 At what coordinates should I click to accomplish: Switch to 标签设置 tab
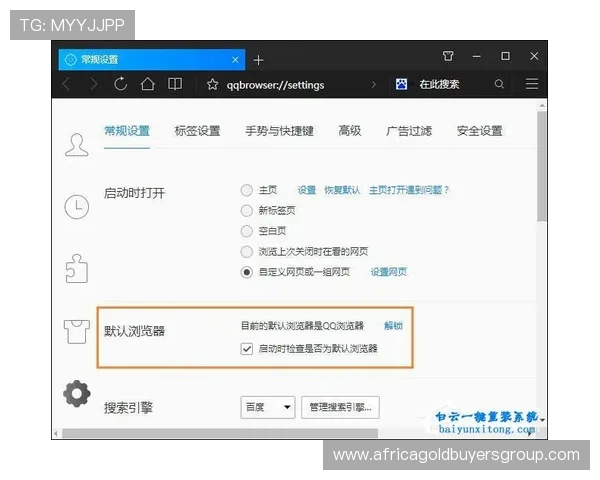(x=197, y=131)
